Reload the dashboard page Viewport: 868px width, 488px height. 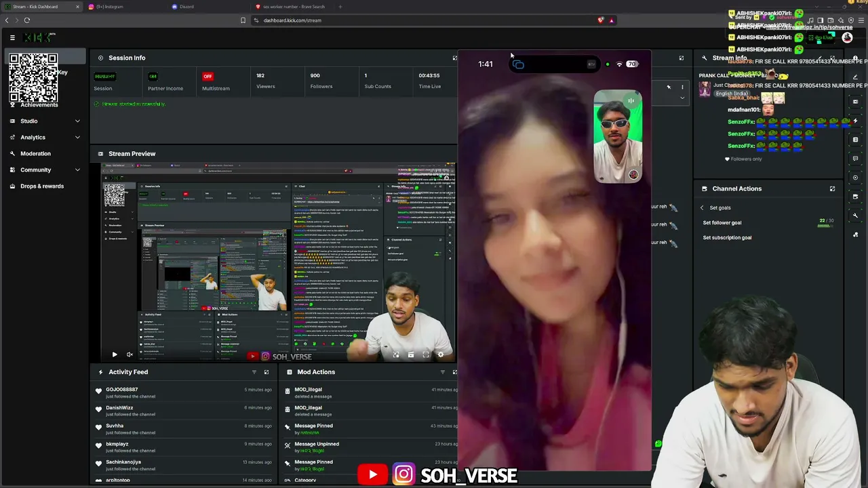pos(27,20)
